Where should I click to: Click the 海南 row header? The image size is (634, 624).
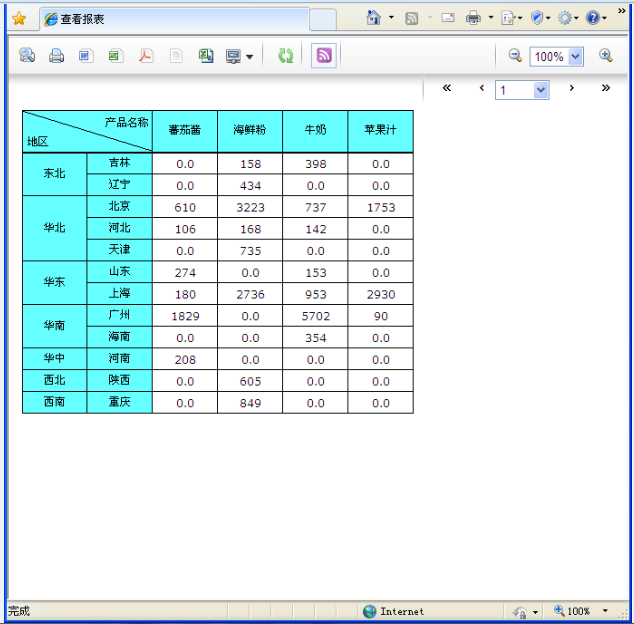point(119,337)
